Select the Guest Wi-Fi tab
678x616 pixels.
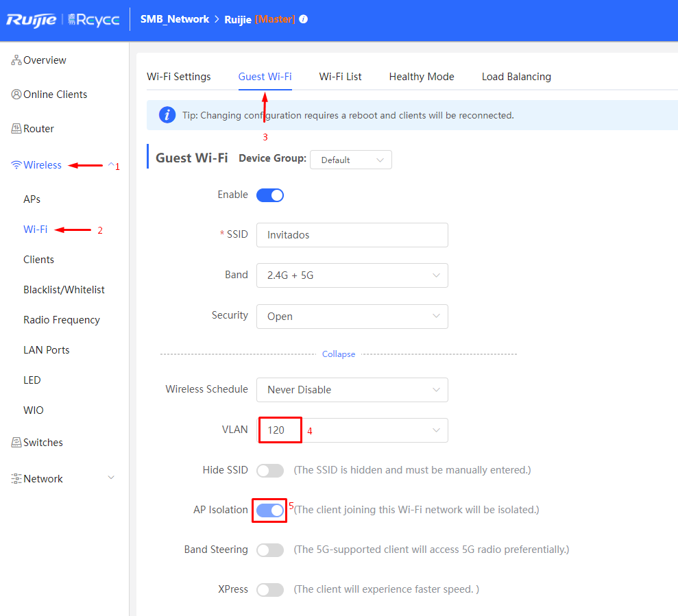(x=265, y=77)
